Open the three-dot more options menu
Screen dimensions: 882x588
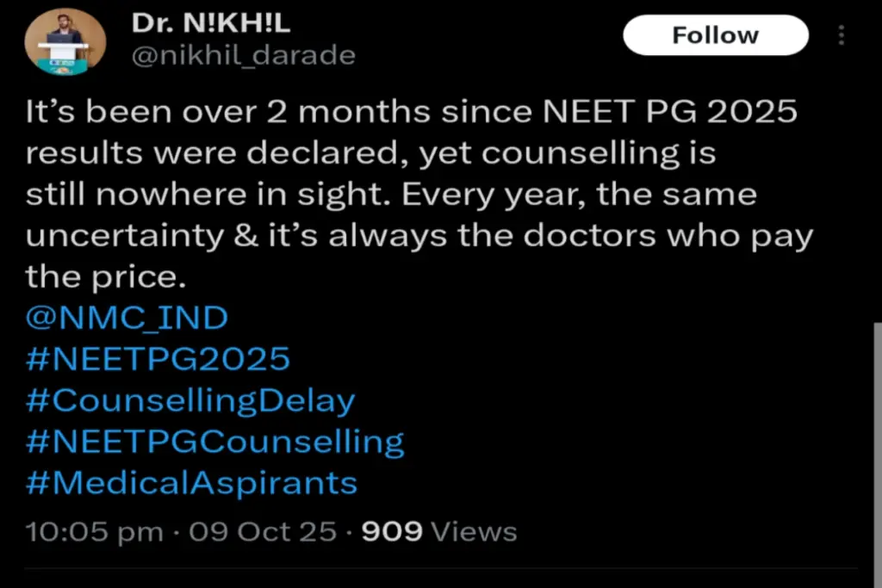841,35
